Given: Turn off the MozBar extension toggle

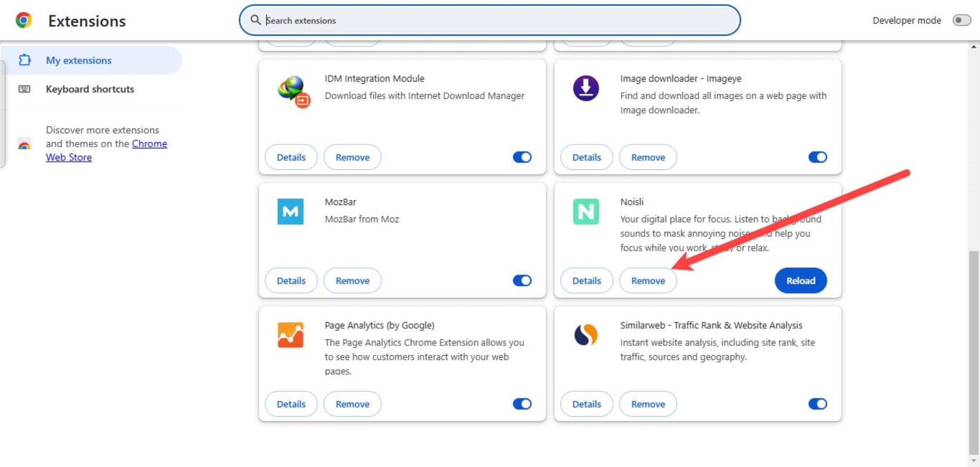Looking at the screenshot, I should (522, 281).
